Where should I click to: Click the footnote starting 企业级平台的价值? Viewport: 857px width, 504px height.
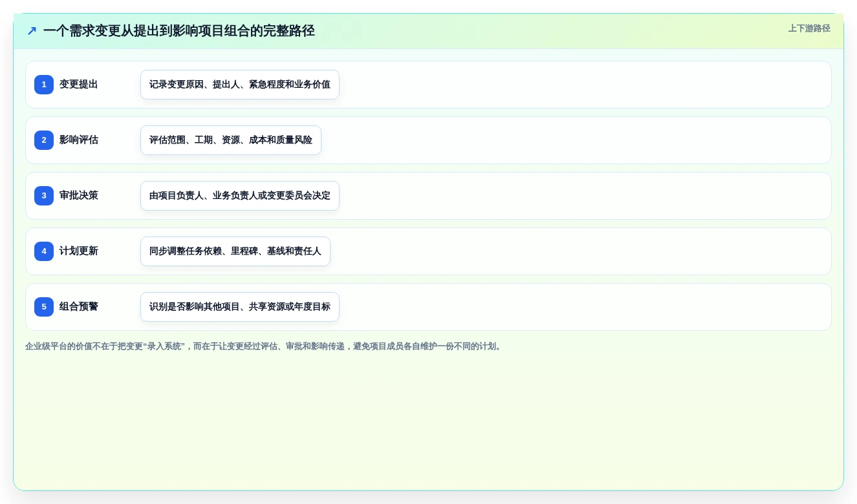(265, 346)
